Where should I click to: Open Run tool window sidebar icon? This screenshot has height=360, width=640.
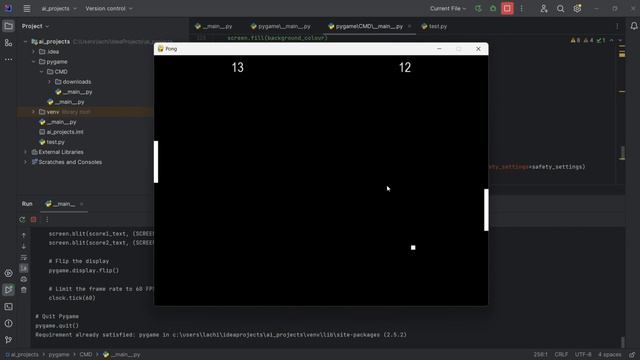tap(8, 290)
